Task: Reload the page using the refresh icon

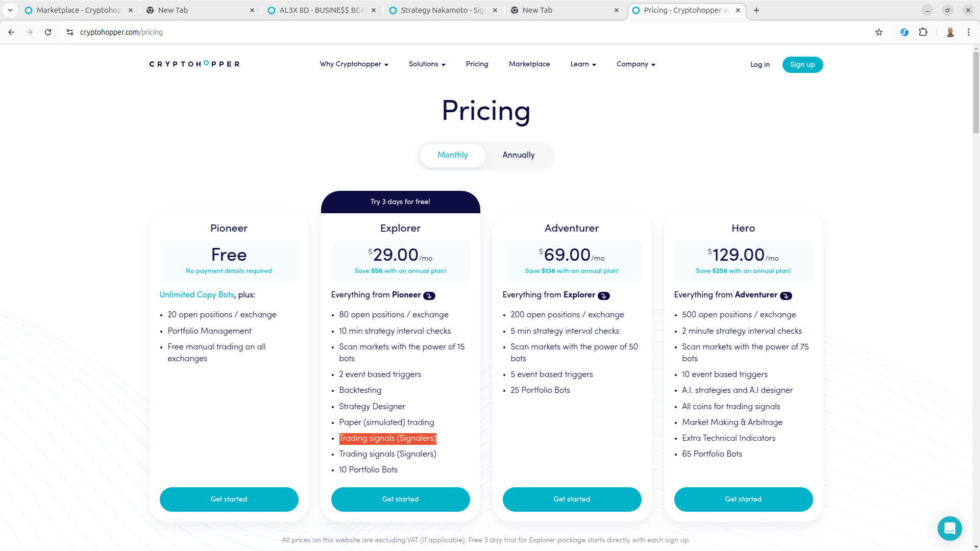Action: (x=48, y=32)
